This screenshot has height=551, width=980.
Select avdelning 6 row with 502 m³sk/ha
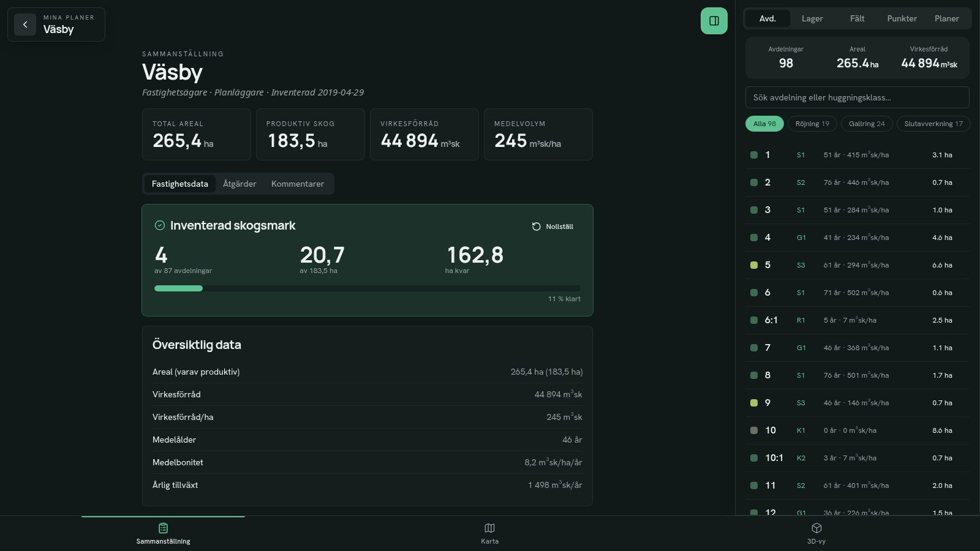pos(858,293)
